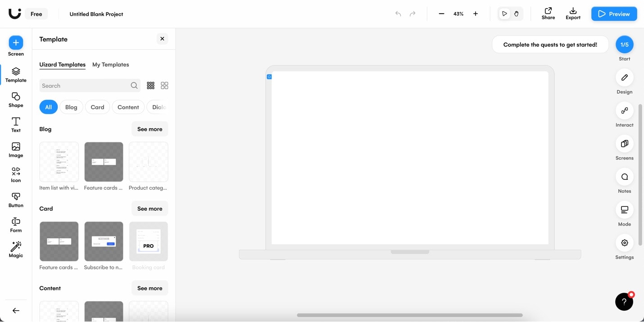The height and width of the screenshot is (322, 644).
Task: Pick the PRO Booking card template
Action: [149, 241]
